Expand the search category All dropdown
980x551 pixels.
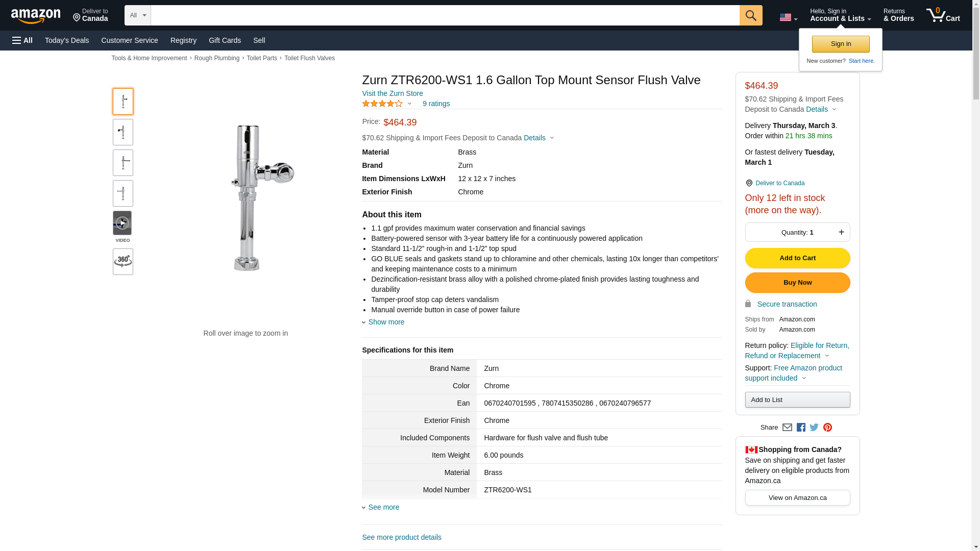(x=138, y=15)
